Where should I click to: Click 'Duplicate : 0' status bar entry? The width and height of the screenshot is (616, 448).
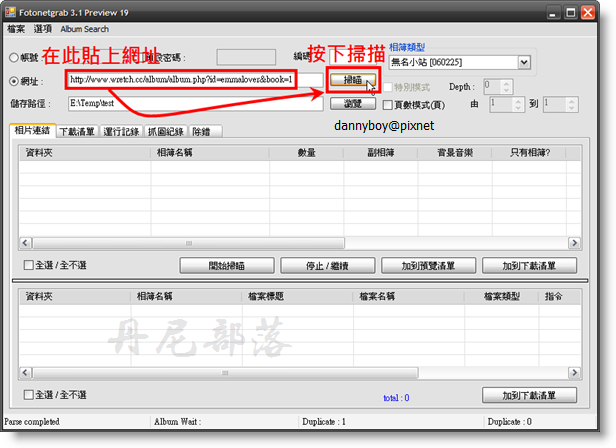pyautogui.click(x=510, y=422)
